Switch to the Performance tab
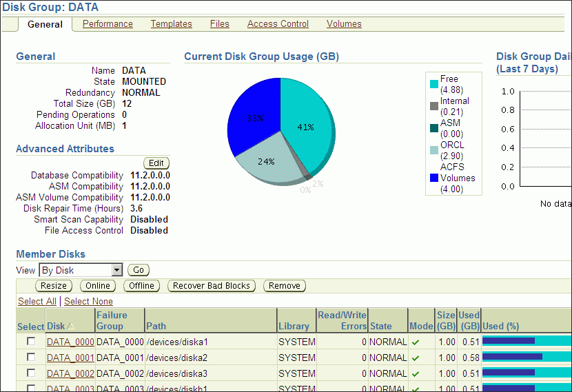The height and width of the screenshot is (392, 572). pyautogui.click(x=108, y=24)
